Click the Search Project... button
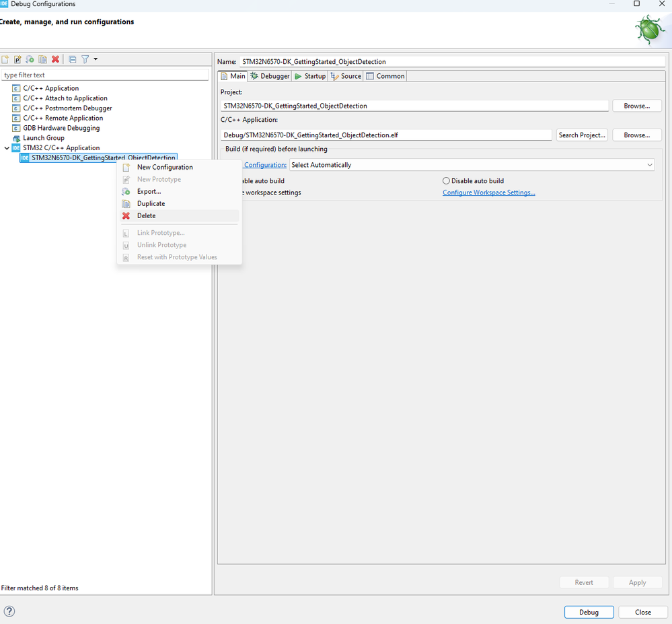This screenshot has height=624, width=672. tap(582, 135)
